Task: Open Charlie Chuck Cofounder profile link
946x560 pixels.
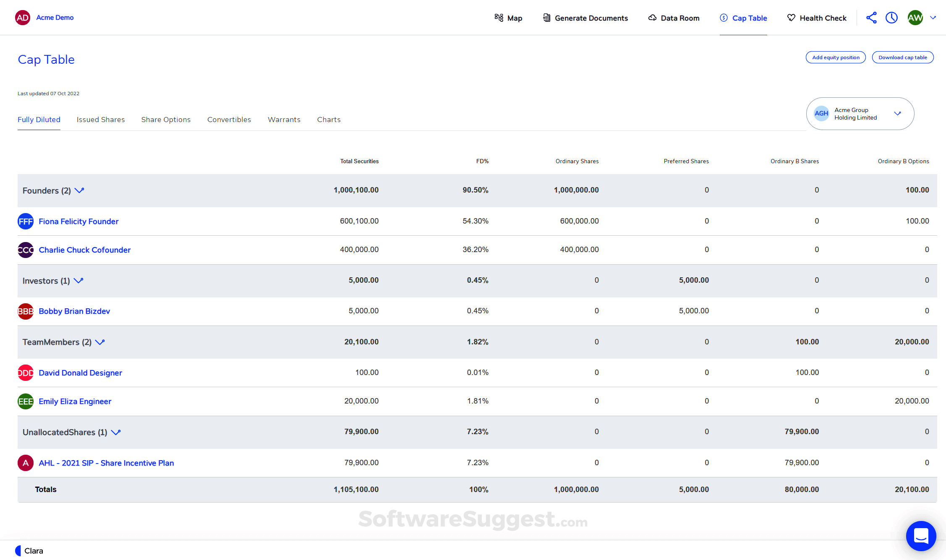Action: click(x=85, y=250)
